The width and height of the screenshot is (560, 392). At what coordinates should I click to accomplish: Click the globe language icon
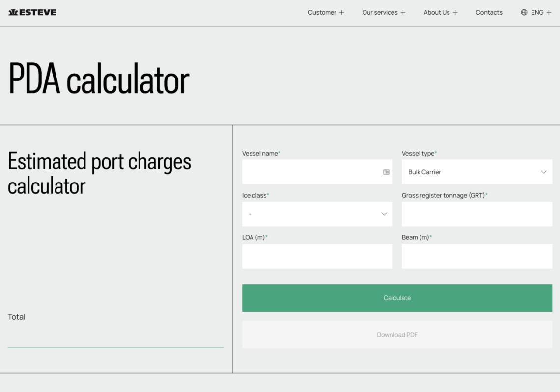524,12
